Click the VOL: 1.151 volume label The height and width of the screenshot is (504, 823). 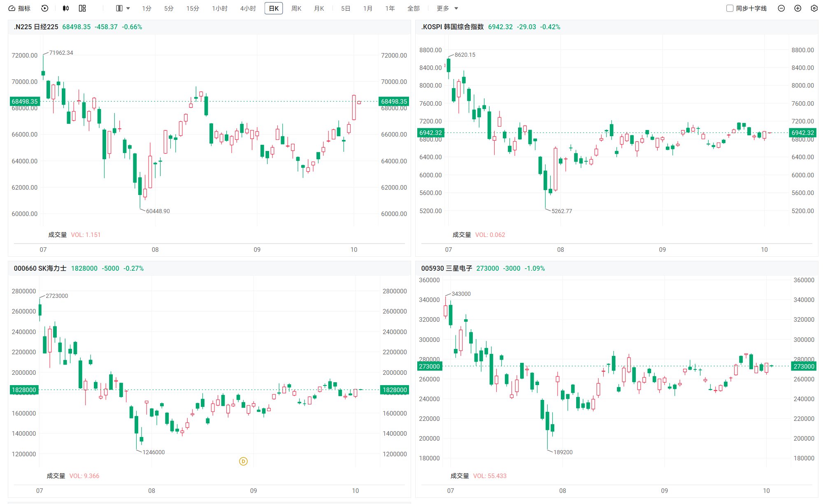tap(86, 235)
